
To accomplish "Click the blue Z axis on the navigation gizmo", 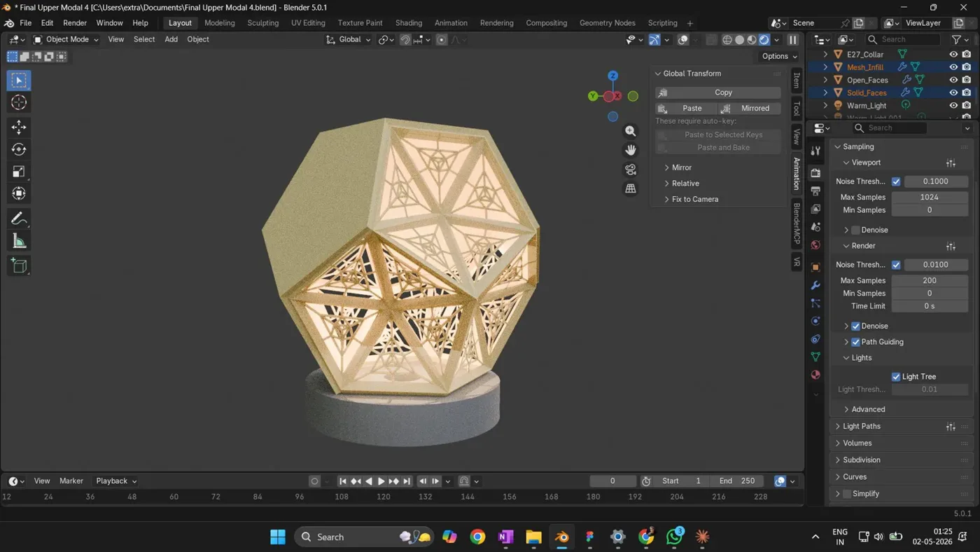I will point(612,76).
